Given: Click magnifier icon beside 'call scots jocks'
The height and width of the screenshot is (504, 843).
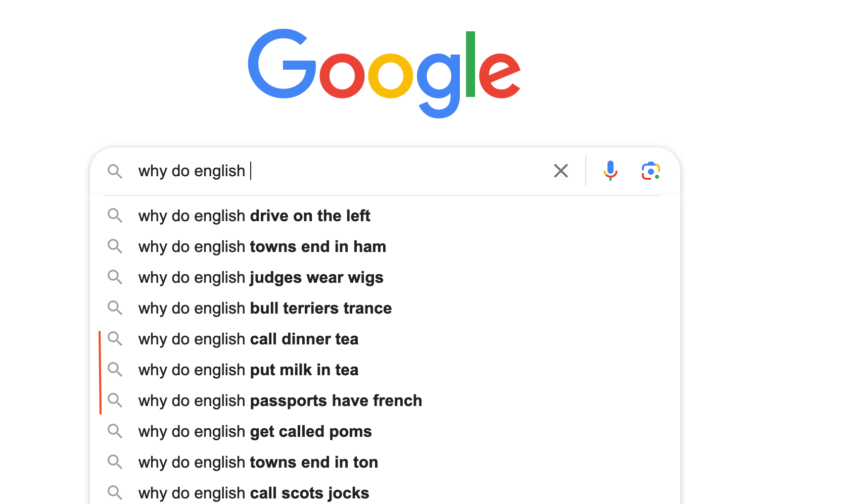Looking at the screenshot, I should (x=115, y=493).
